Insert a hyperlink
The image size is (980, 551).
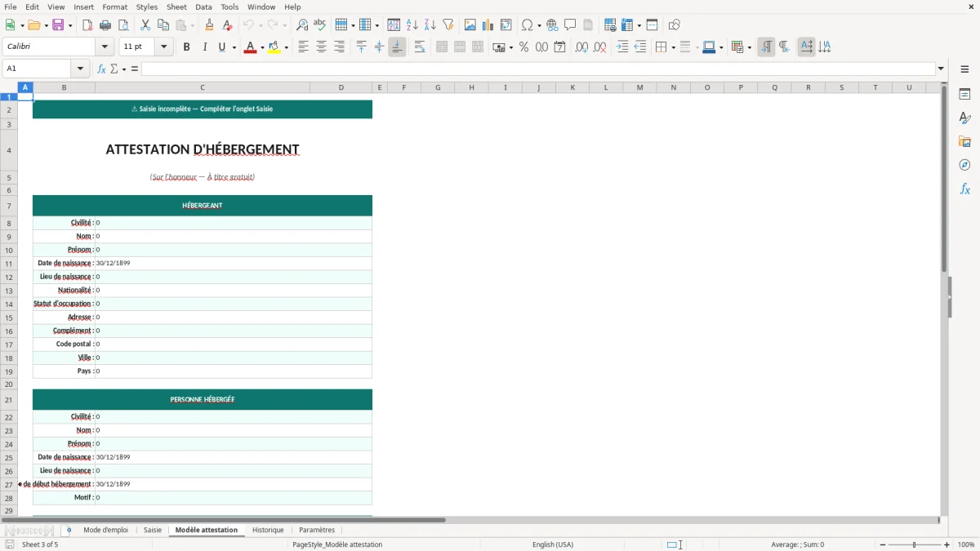pos(552,25)
